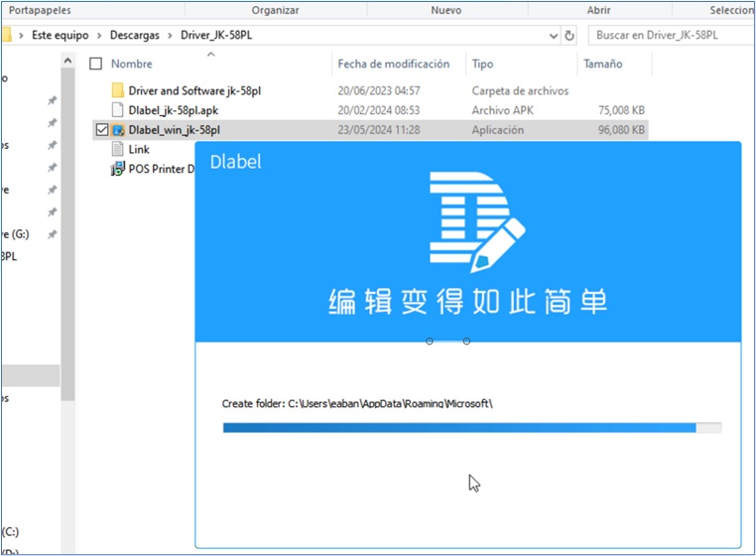Click the Nuevo ribbon group label
756x556 pixels.
(x=446, y=10)
